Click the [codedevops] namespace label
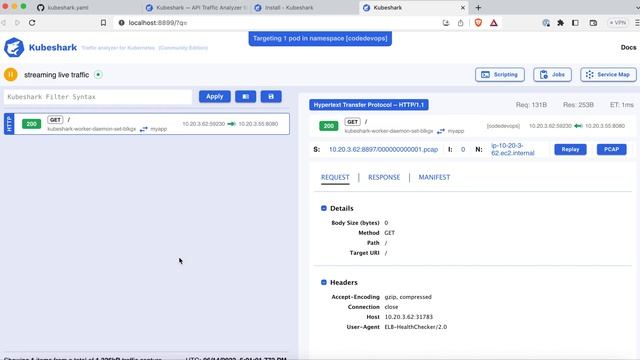The height and width of the screenshot is (360, 640). click(503, 126)
